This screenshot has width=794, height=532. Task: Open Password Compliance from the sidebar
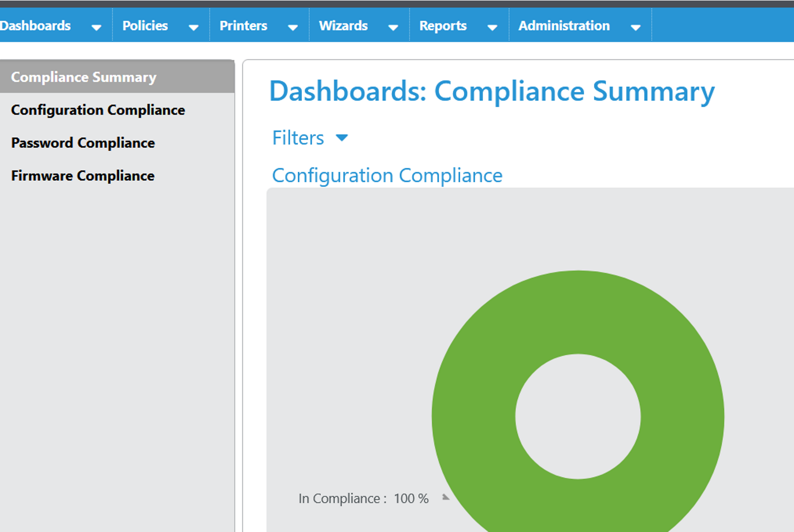coord(83,143)
